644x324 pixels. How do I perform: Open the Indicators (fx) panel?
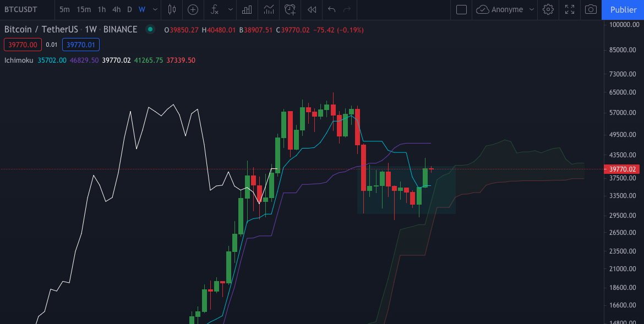[x=213, y=9]
